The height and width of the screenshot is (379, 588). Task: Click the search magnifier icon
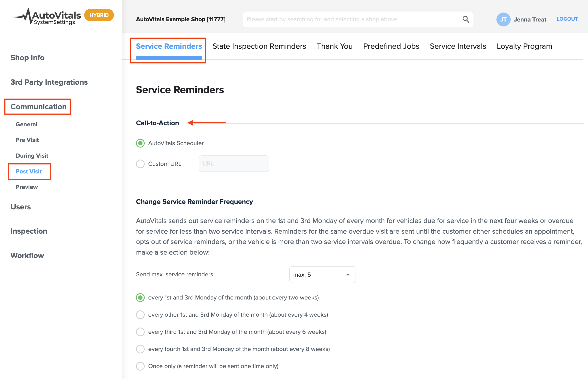coord(466,19)
